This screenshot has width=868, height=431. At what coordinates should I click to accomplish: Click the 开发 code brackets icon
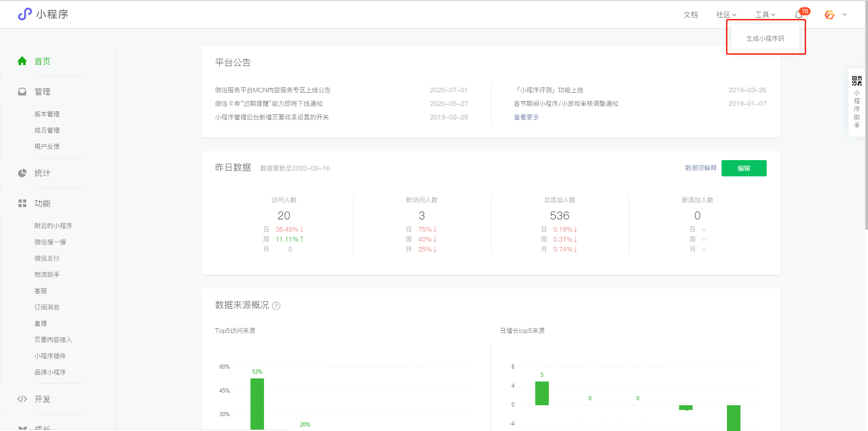pos(22,399)
